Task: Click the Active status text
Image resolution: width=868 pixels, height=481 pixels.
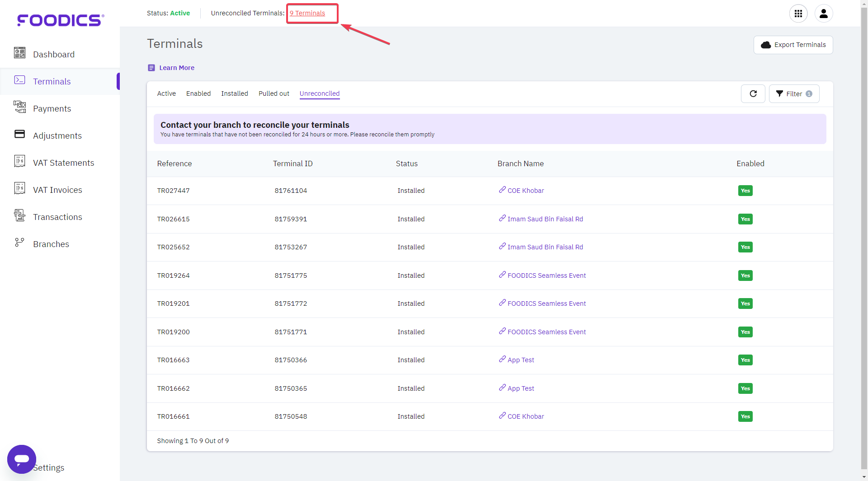Action: pos(180,13)
